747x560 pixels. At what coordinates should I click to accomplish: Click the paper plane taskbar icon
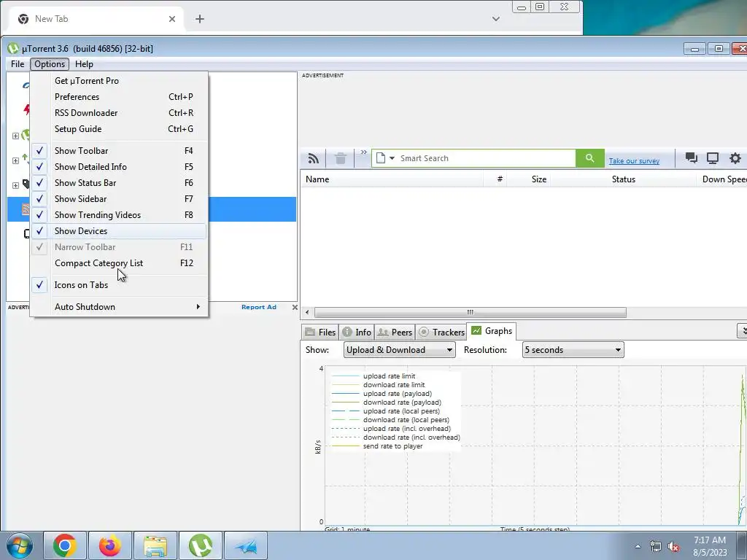pyautogui.click(x=246, y=545)
